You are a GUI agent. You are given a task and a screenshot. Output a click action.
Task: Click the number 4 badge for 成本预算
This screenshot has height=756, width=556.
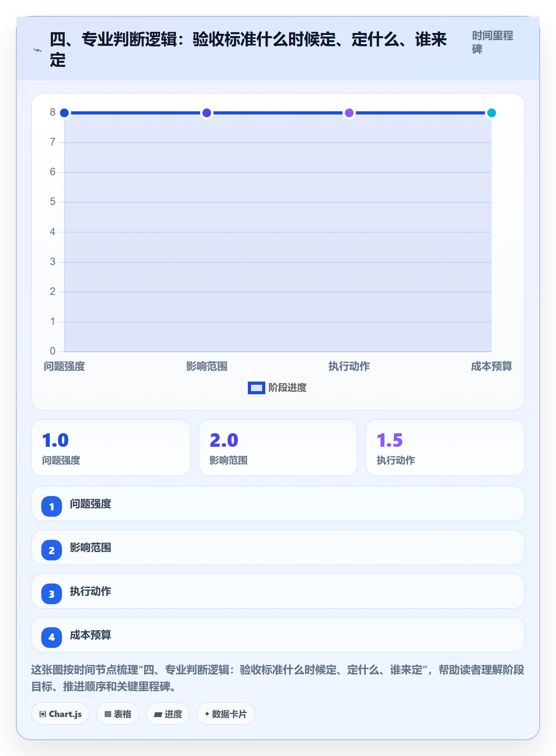[52, 638]
